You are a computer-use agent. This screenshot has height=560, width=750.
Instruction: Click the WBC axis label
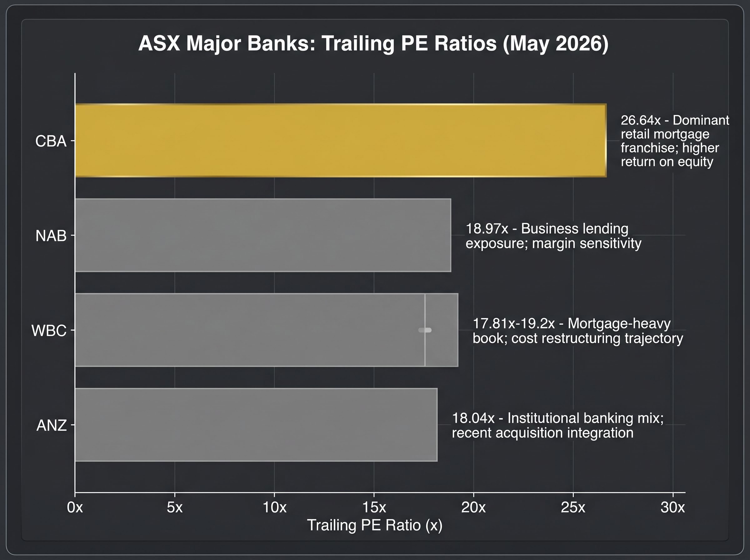click(49, 331)
